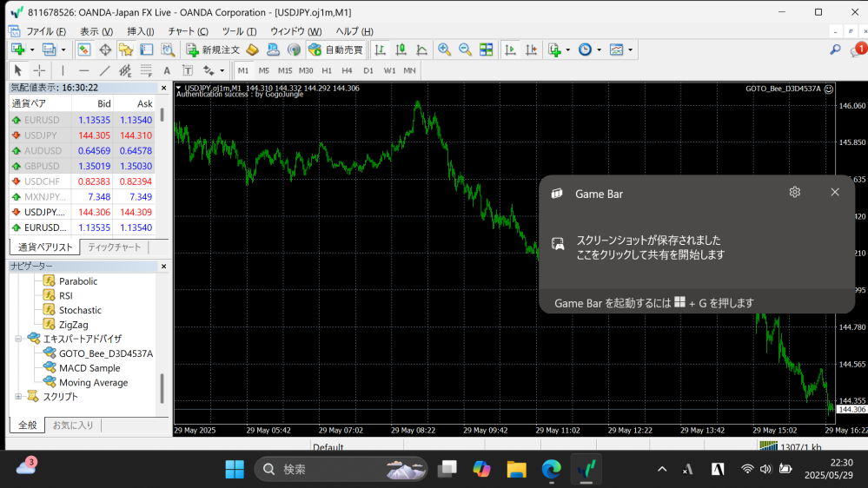Switch to M30 timeframe
Screen dimensions: 868x488
tap(306, 70)
